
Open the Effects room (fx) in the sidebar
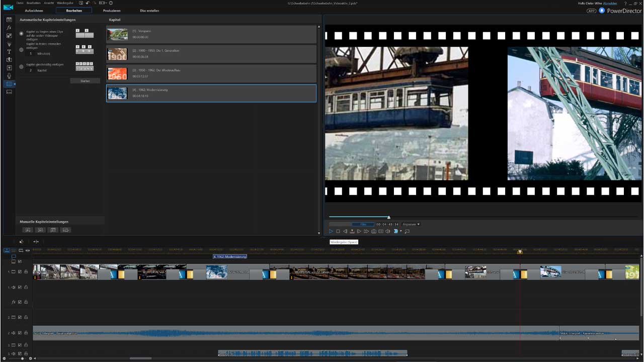pos(9,28)
